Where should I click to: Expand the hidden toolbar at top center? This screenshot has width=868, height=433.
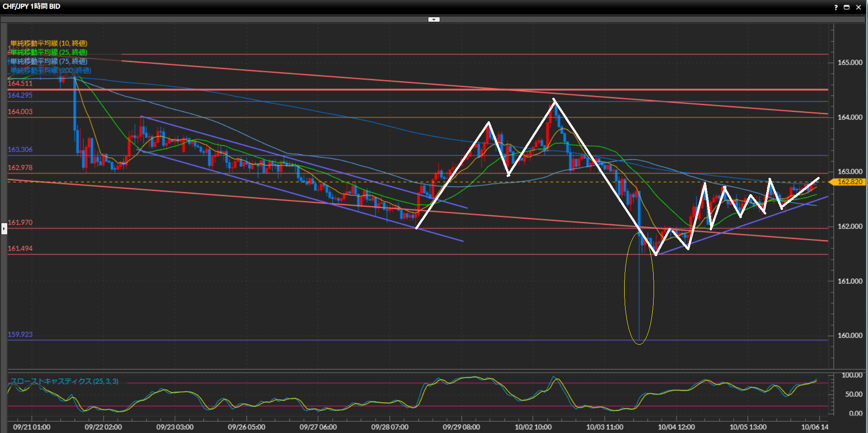[434, 19]
